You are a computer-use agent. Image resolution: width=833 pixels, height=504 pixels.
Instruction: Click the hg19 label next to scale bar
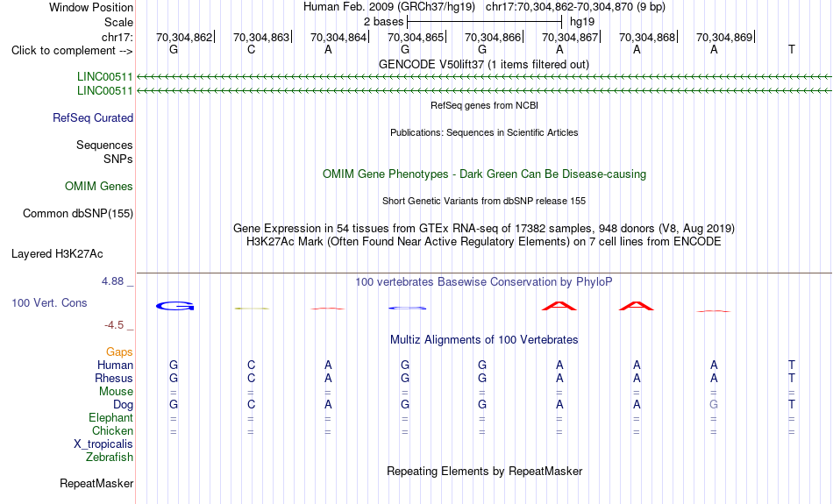582,22
